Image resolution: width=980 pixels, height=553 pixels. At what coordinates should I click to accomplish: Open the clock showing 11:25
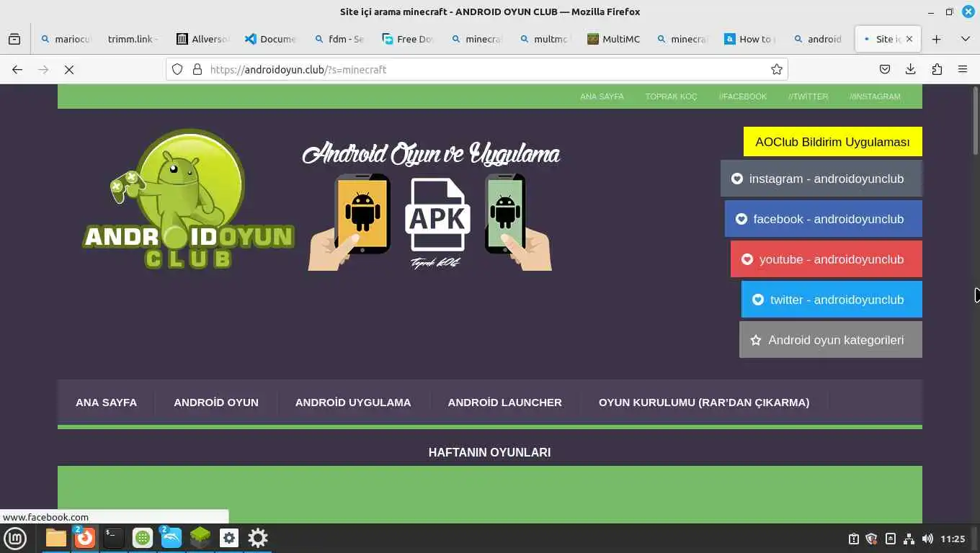click(x=953, y=539)
